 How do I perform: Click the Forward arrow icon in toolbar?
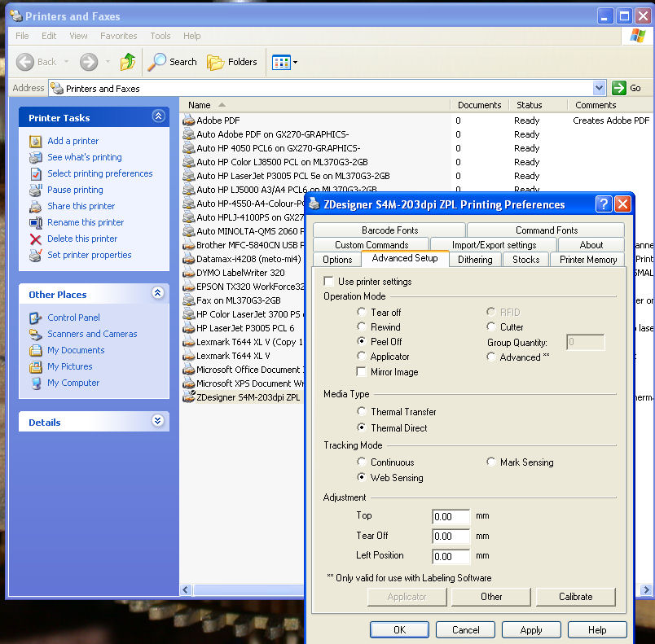pyautogui.click(x=89, y=62)
